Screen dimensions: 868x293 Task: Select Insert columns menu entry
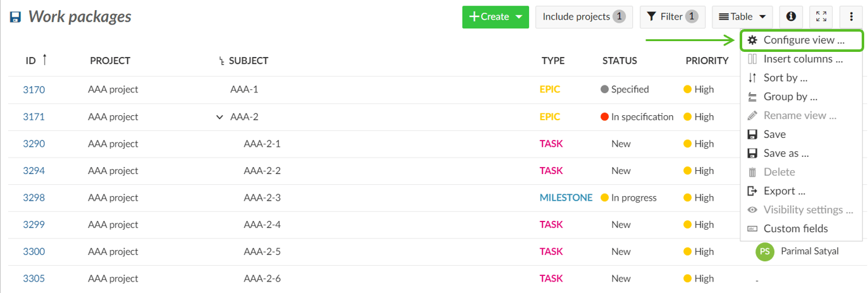tap(802, 59)
